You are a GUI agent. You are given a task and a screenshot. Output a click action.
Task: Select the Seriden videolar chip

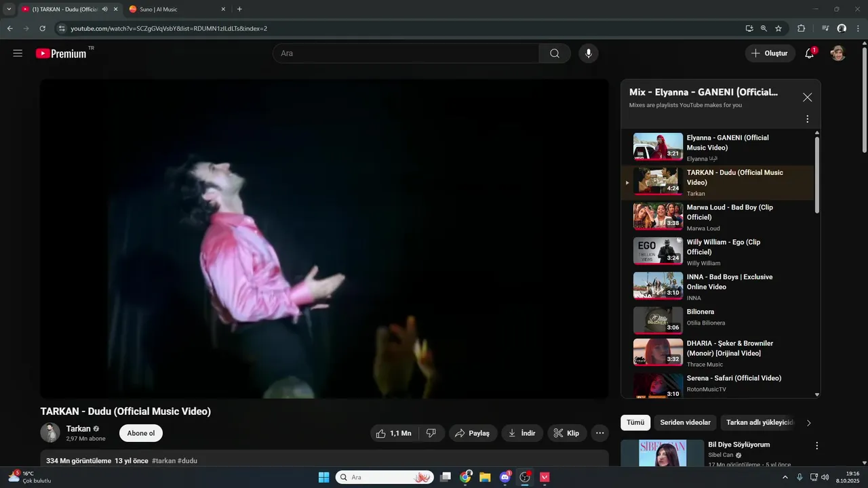(685, 422)
